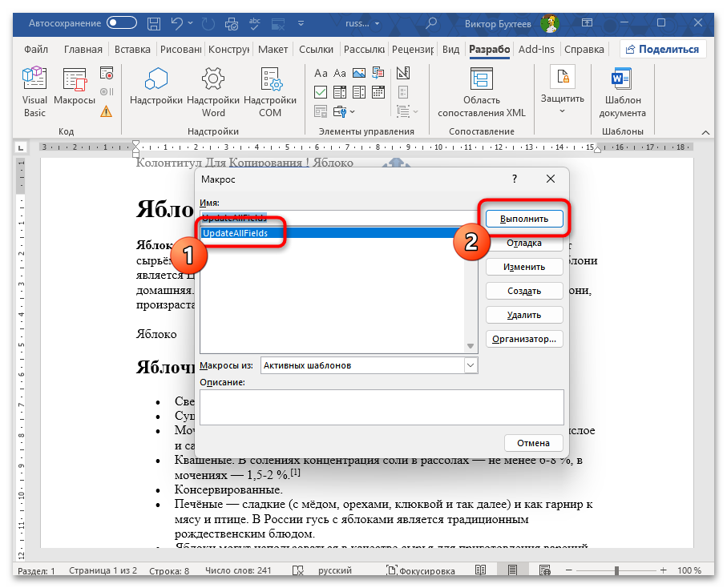Open Document Template button
The image size is (727, 588).
tap(622, 92)
